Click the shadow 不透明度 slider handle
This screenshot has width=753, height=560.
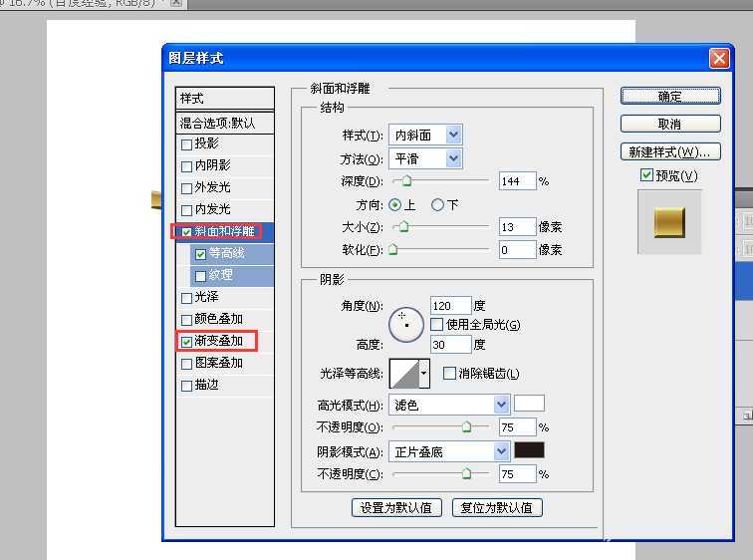point(466,474)
